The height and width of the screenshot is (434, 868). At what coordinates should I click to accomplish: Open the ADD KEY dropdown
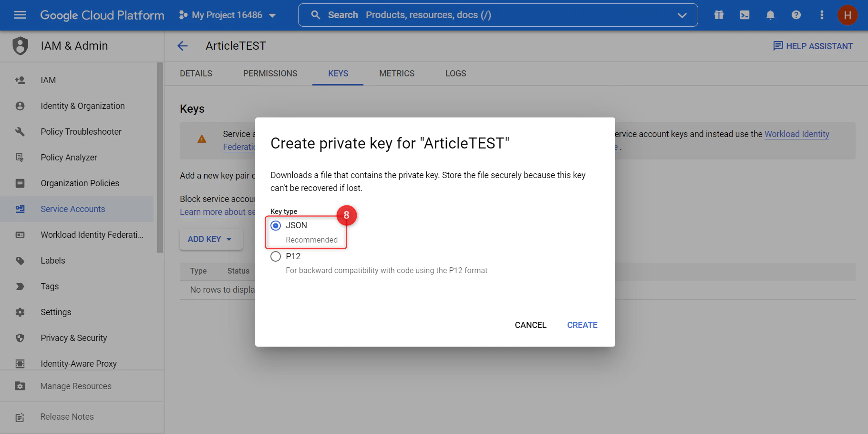[x=211, y=239]
